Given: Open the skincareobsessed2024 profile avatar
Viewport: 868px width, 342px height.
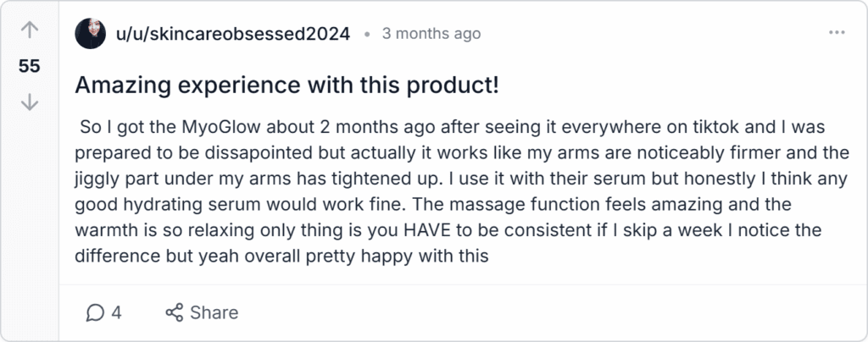Looking at the screenshot, I should click(90, 33).
